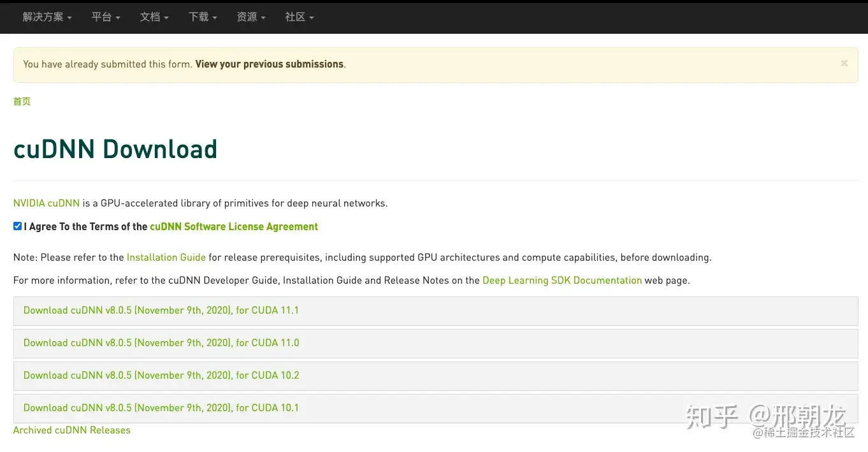This screenshot has height=452, width=868.
Task: Visit Deep Learning SDK Documentation page
Action: coord(562,281)
